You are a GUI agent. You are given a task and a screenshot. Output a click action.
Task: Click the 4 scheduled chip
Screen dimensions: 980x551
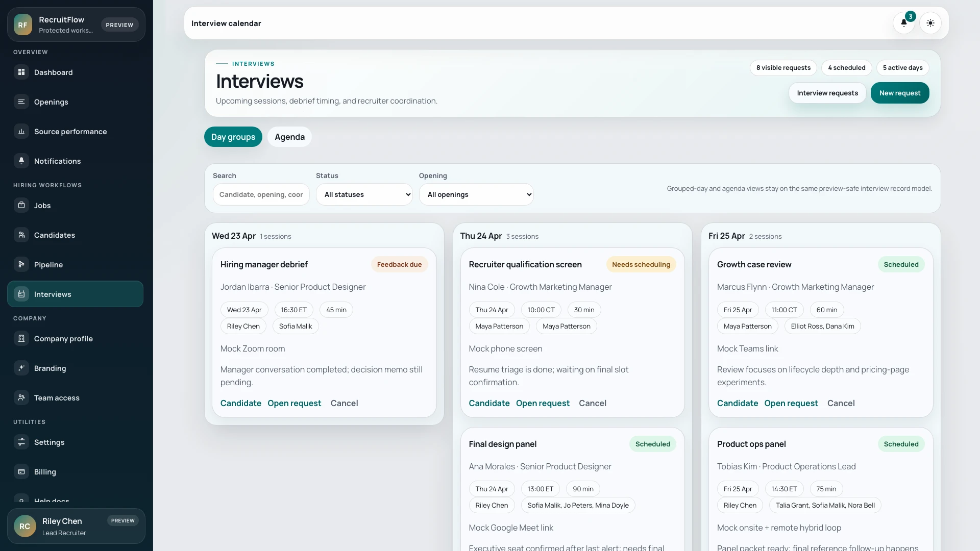(x=847, y=68)
